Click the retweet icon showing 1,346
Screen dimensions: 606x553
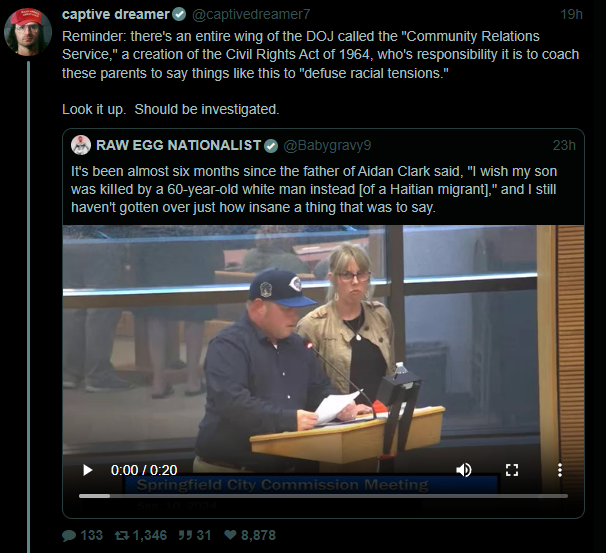pyautogui.click(x=122, y=536)
